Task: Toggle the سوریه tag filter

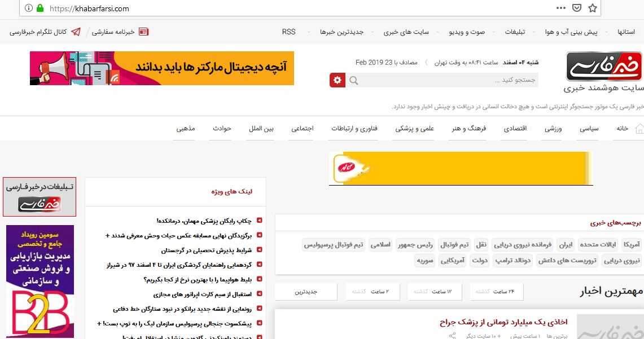Action: tap(426, 261)
